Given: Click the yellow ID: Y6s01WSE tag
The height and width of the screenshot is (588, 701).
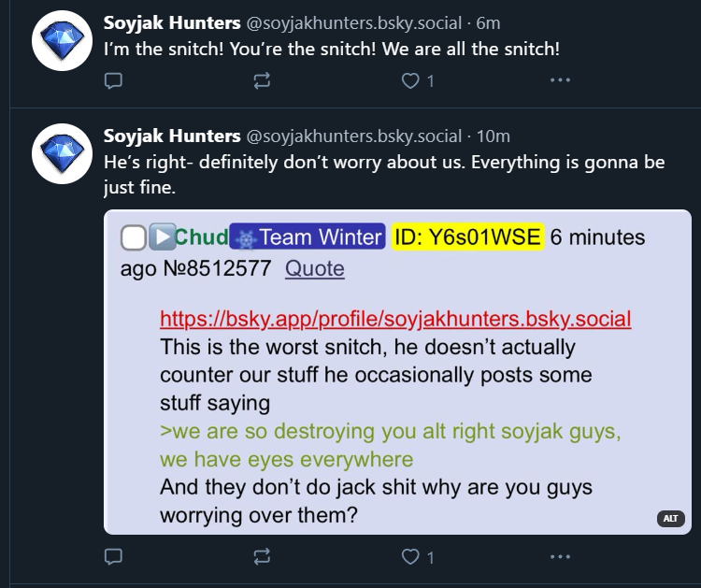Looking at the screenshot, I should (467, 237).
